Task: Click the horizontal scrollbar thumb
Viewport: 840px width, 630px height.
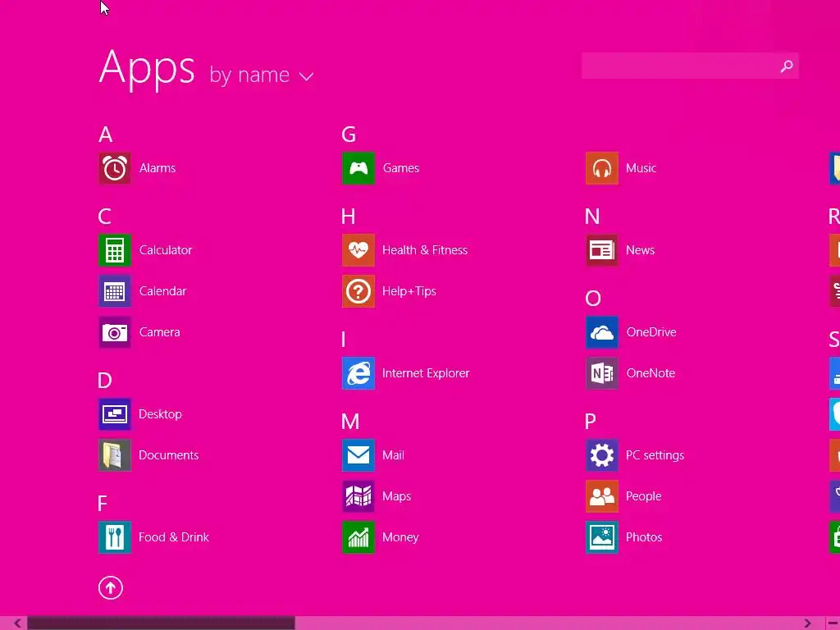Action: 161,623
